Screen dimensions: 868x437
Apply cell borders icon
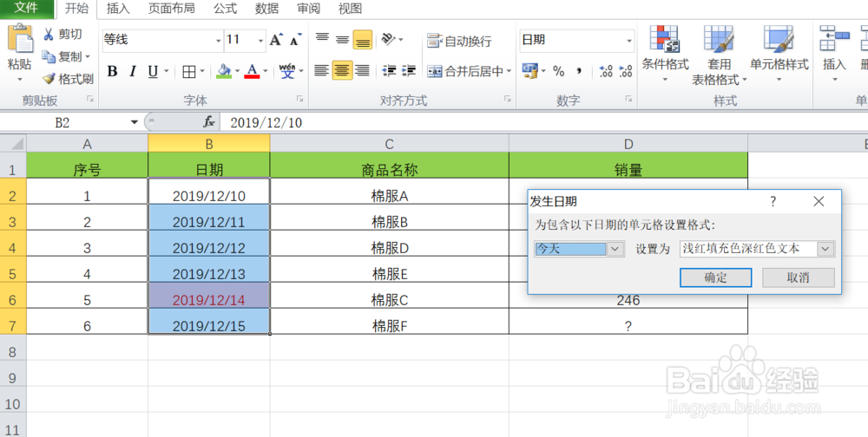coord(189,71)
